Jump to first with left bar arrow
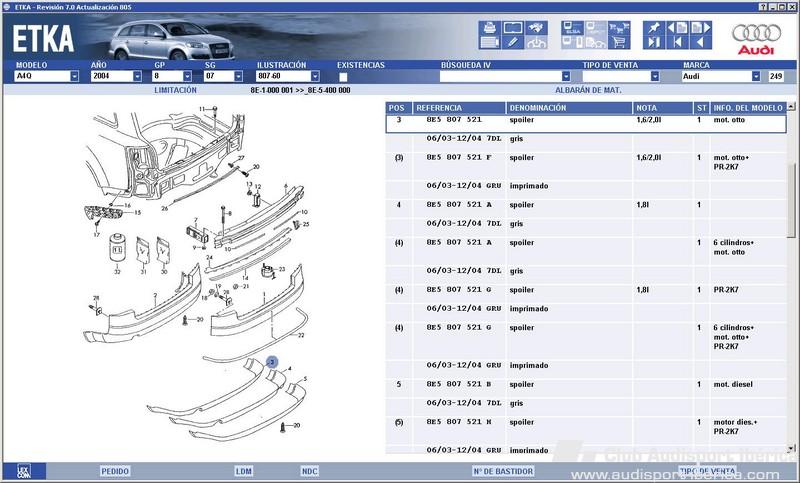 [677, 42]
